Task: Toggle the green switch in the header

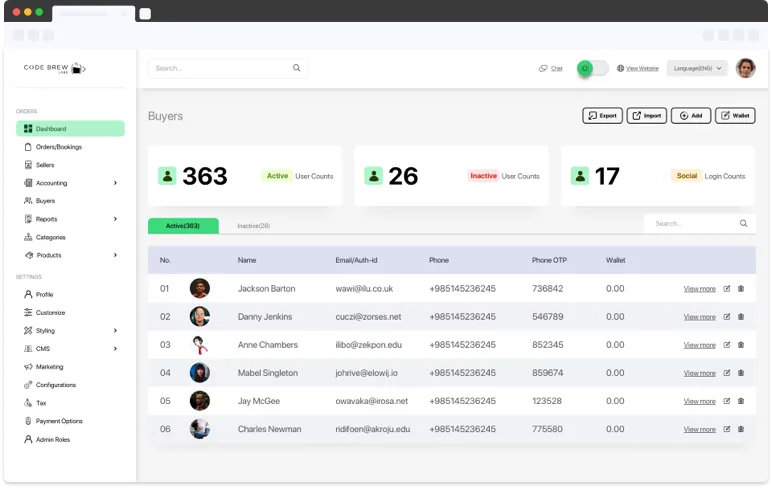Action: coord(592,68)
